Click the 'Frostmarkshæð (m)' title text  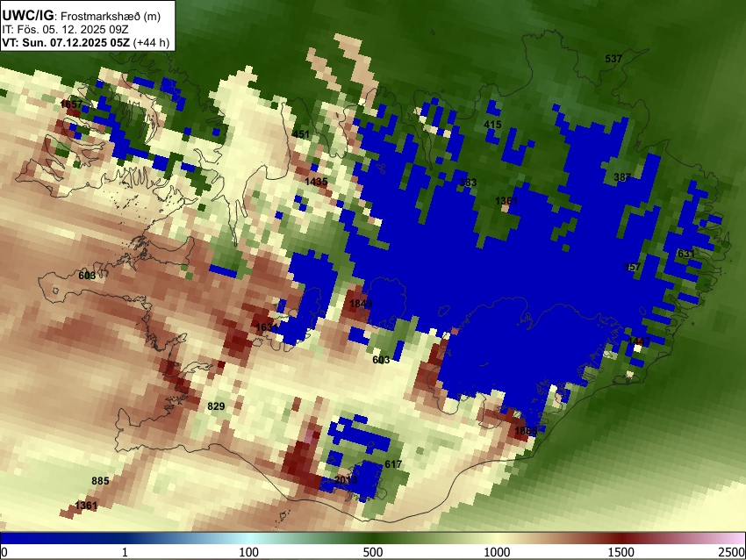[x=111, y=16]
